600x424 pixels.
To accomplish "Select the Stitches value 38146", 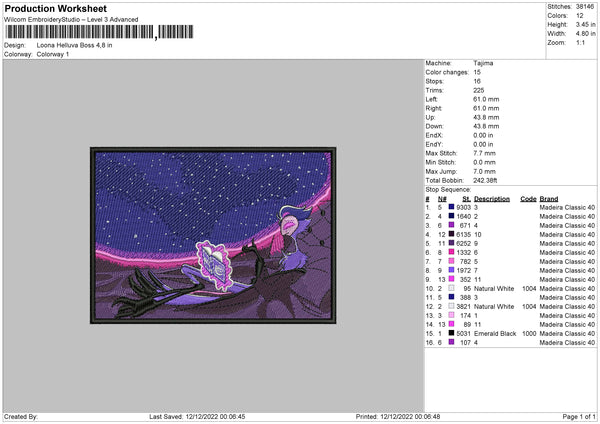I will 585,7.
